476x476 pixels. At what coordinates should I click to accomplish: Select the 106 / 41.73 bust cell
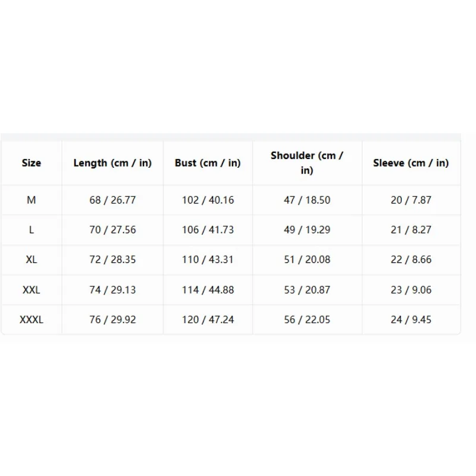[x=208, y=230]
